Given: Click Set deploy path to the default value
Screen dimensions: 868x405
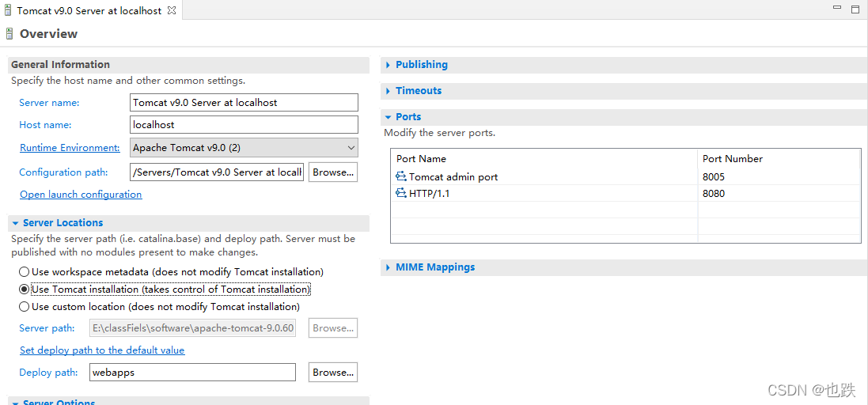Looking at the screenshot, I should (102, 350).
